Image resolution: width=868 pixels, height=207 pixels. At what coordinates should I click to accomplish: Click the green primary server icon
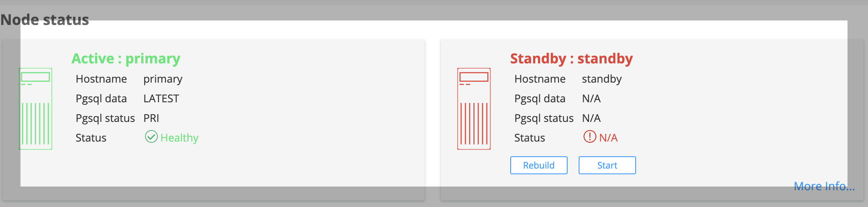click(36, 109)
